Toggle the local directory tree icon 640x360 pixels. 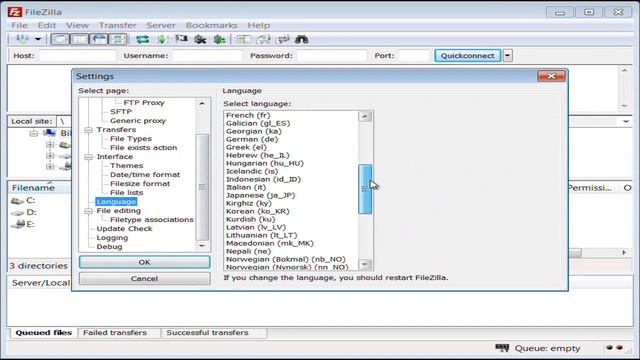click(79, 39)
